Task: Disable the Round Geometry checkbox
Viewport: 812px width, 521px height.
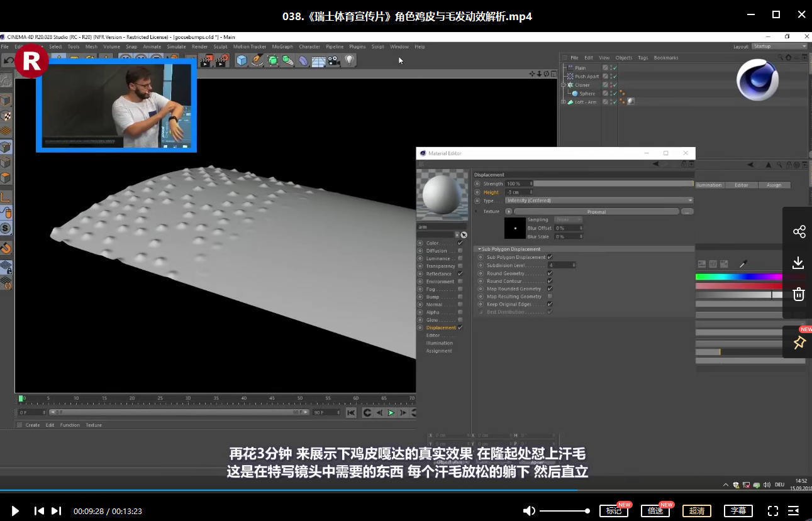Action: click(x=549, y=273)
